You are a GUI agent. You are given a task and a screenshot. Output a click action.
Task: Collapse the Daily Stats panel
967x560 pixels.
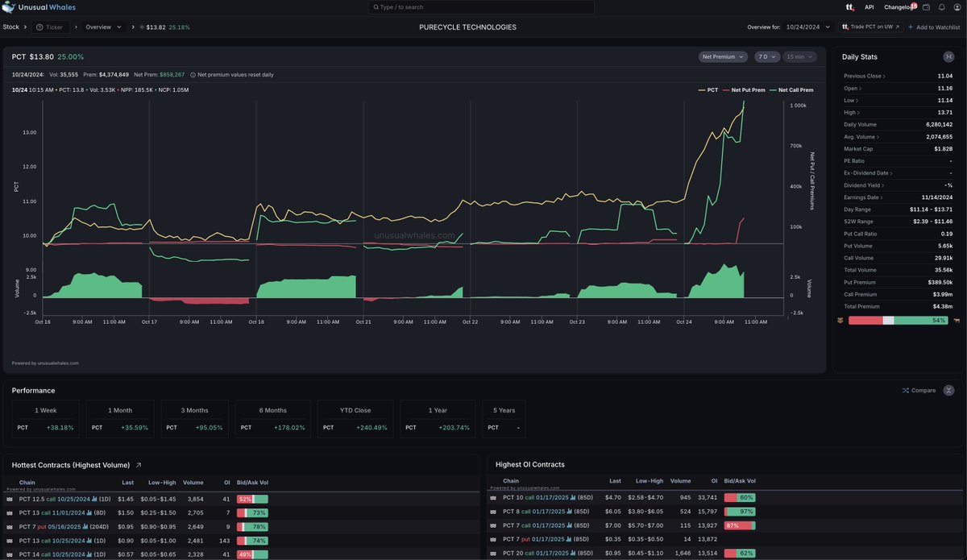click(948, 56)
